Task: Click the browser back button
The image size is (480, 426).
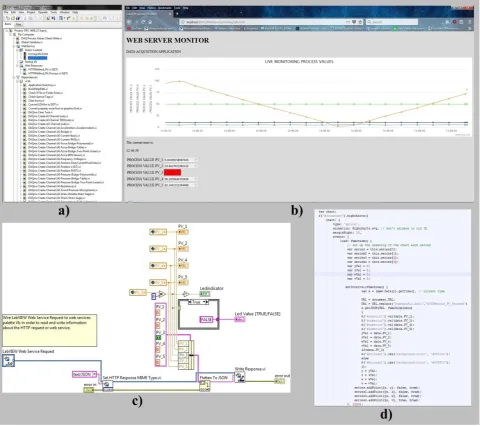Action: click(x=130, y=22)
